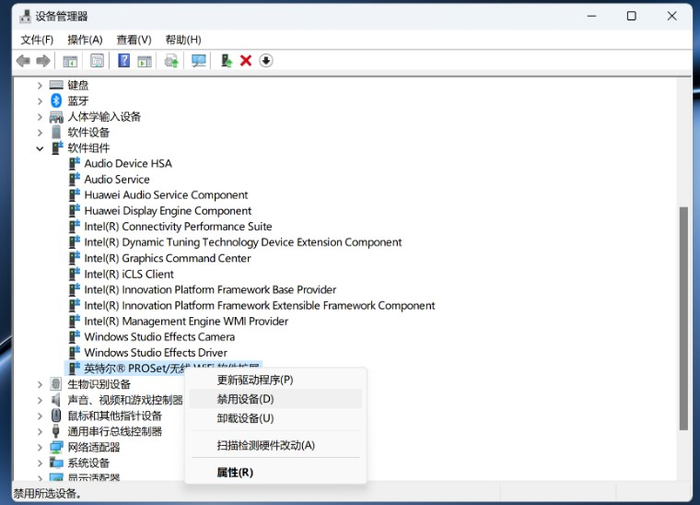Open the 查看(V) menu
This screenshot has height=505, width=700.
134,40
